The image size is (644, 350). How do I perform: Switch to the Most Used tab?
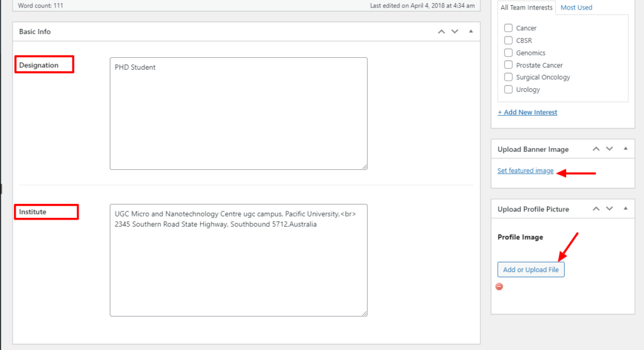[576, 8]
